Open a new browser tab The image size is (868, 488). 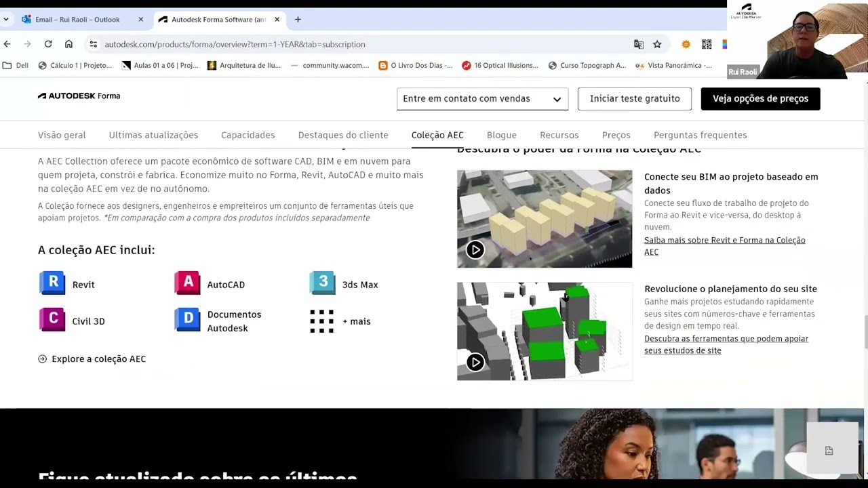click(298, 20)
